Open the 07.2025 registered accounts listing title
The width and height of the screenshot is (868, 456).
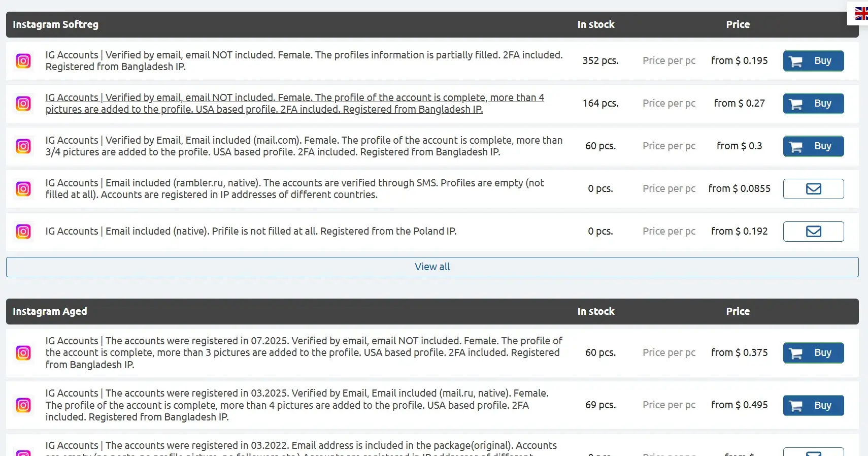pos(304,353)
